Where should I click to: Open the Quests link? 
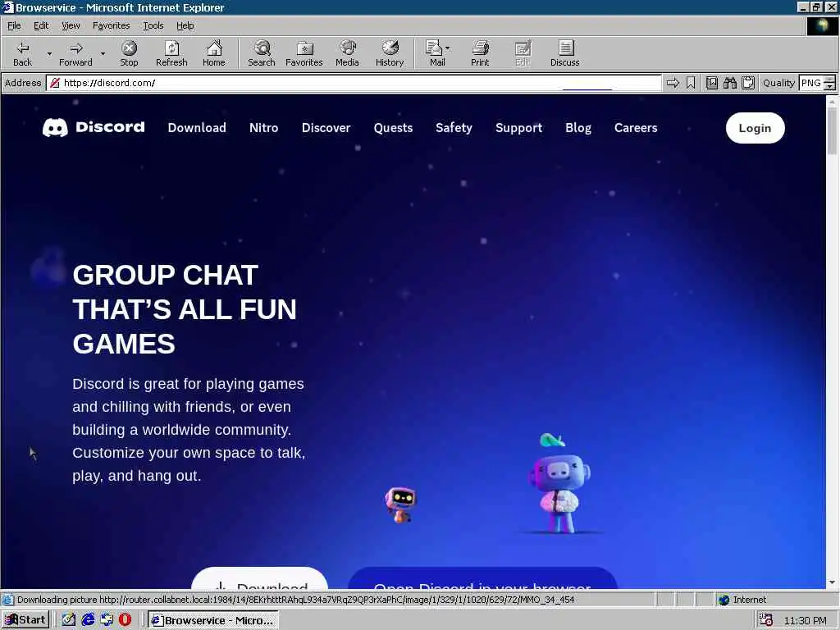coord(393,128)
